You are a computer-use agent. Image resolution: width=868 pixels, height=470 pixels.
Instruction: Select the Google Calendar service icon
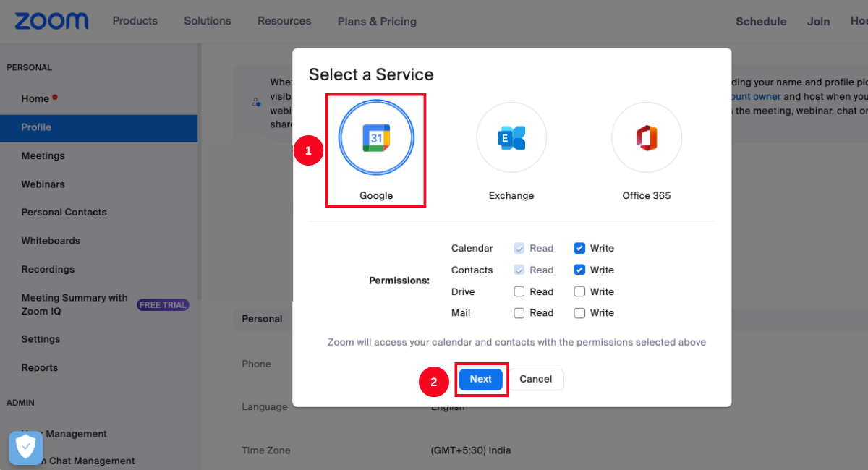(376, 137)
